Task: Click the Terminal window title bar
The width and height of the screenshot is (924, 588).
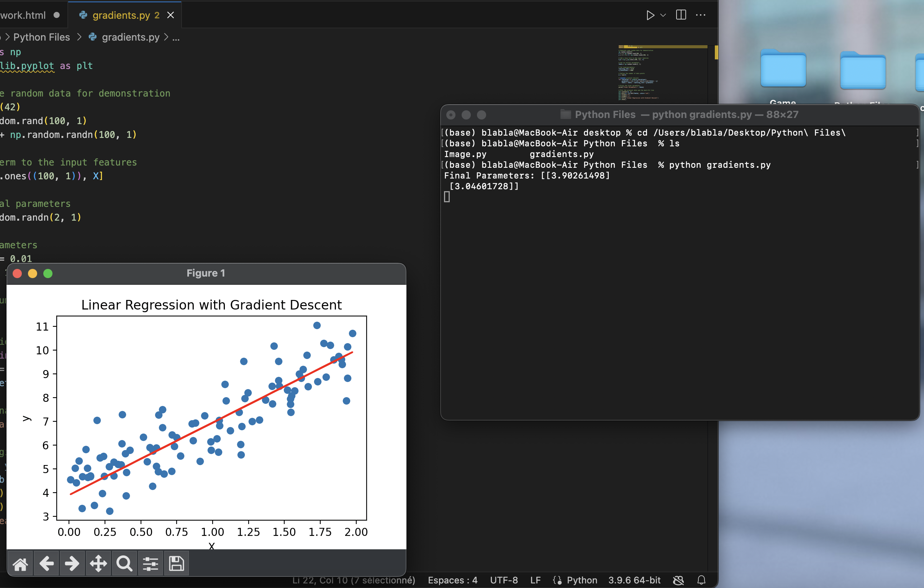Action: tap(679, 115)
